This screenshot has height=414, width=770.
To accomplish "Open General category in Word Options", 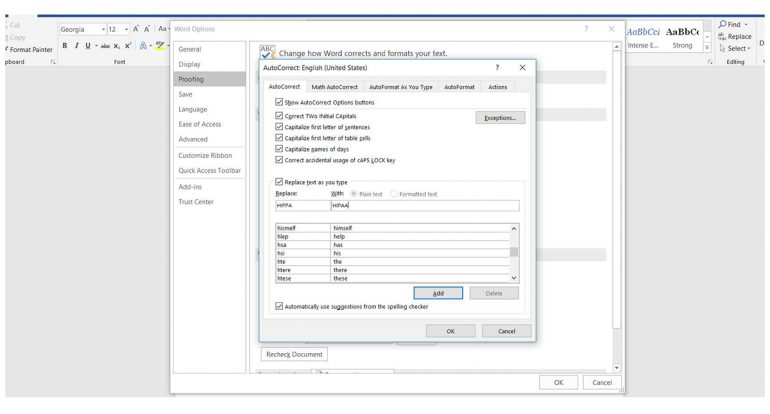I will coord(190,49).
